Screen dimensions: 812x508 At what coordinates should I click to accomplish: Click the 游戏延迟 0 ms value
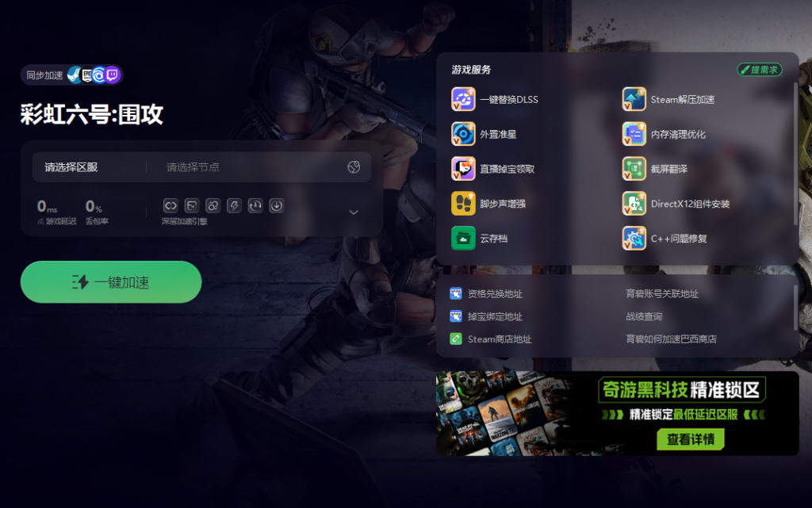pos(47,206)
